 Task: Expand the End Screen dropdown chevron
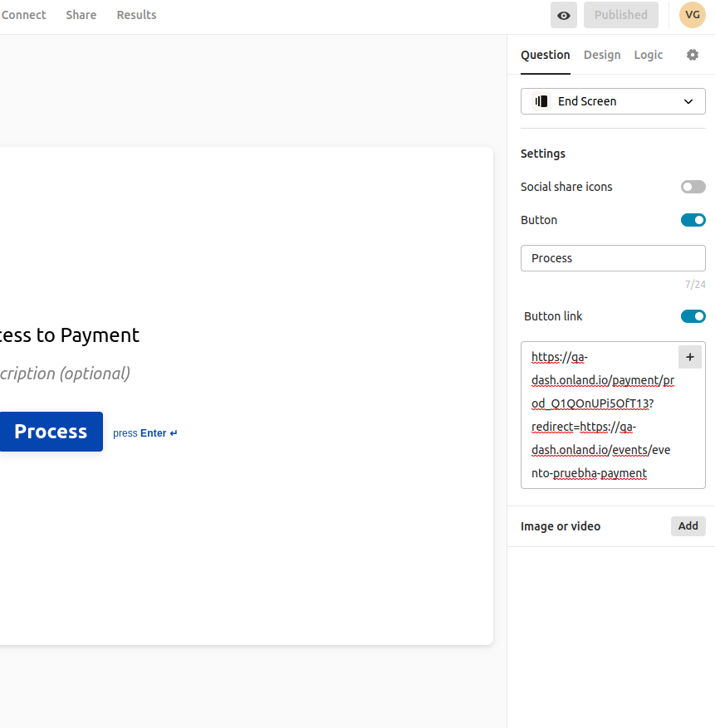coord(688,101)
